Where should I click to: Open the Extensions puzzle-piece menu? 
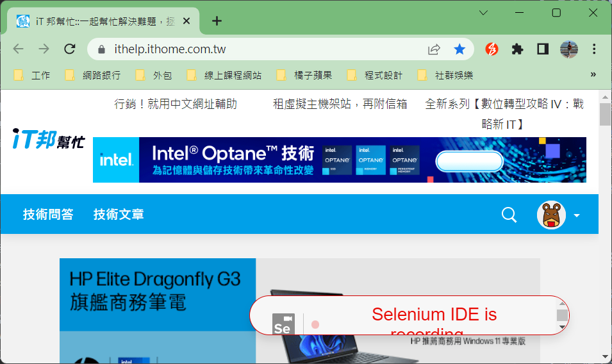click(x=517, y=49)
